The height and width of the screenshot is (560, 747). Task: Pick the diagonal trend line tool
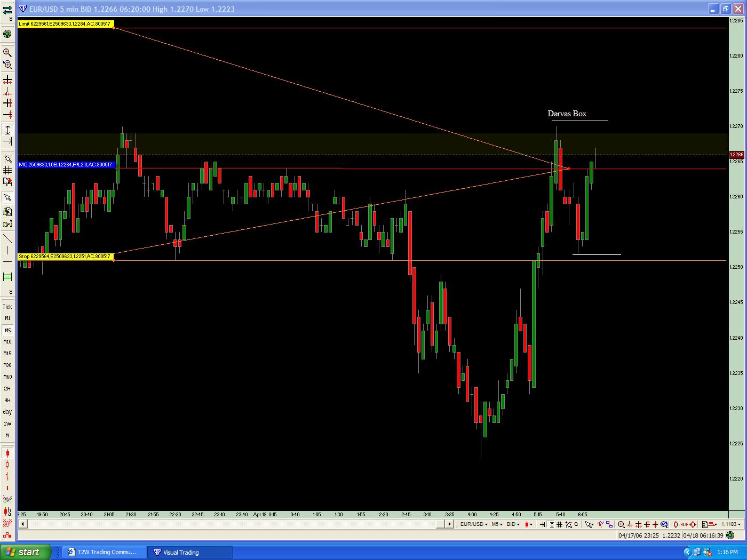click(x=7, y=238)
